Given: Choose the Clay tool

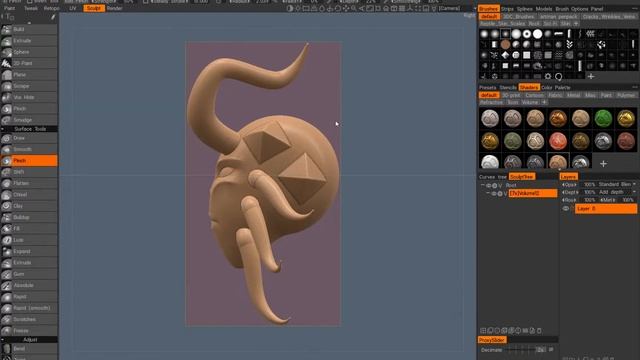Looking at the screenshot, I should (29, 206).
